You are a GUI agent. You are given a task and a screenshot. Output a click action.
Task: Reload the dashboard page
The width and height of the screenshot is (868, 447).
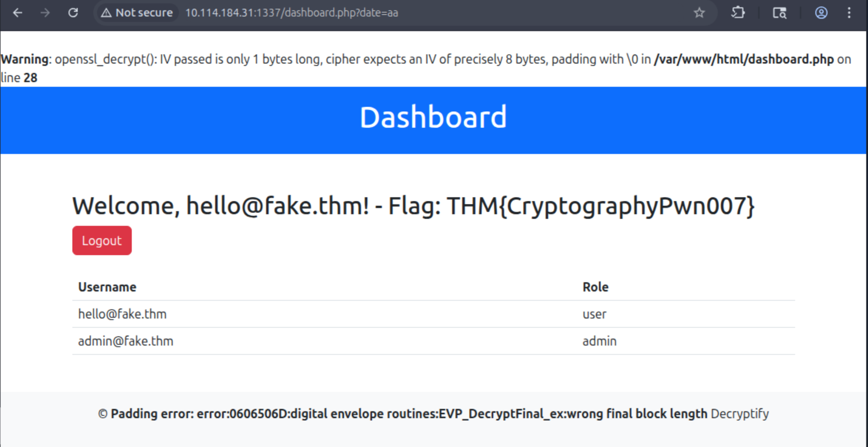click(x=73, y=13)
